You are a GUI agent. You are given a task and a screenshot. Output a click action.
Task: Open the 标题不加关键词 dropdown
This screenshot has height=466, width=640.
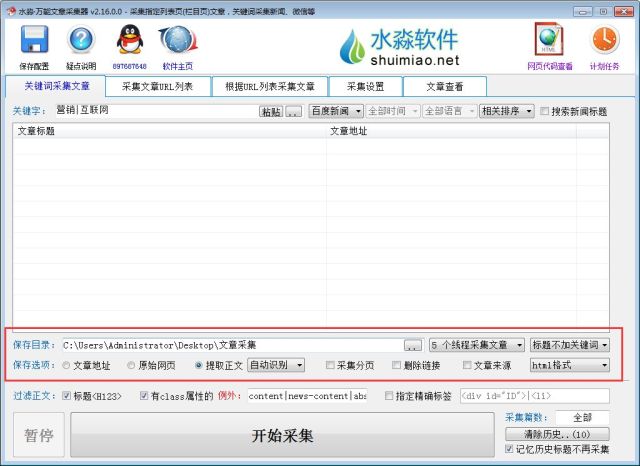[570, 345]
